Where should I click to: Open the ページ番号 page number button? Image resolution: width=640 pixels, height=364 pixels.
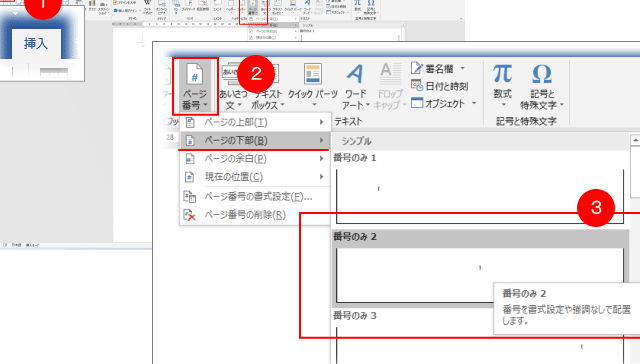coord(195,86)
